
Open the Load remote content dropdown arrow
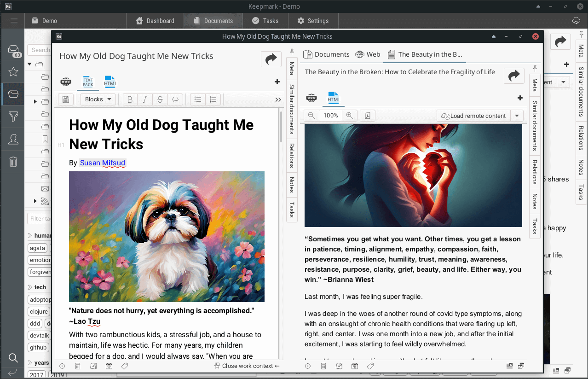point(517,116)
